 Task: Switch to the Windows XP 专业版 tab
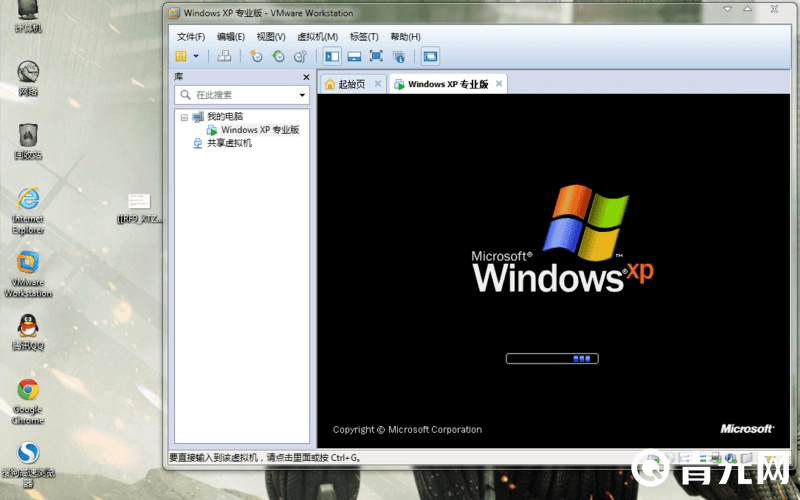pos(448,84)
